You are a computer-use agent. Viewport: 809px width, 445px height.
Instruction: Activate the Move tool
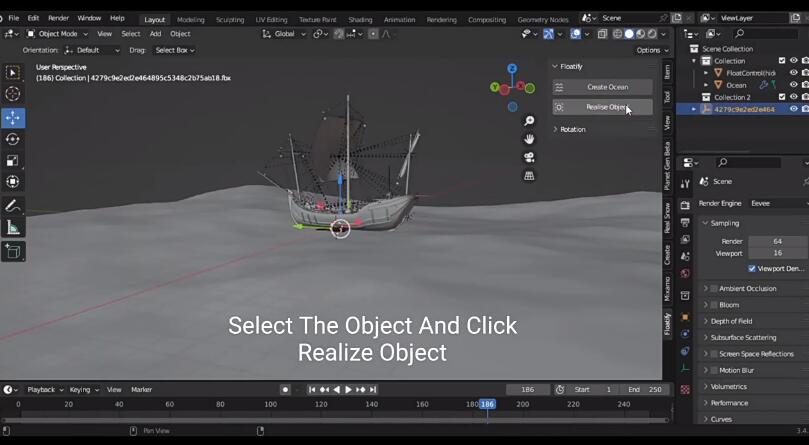(x=13, y=118)
